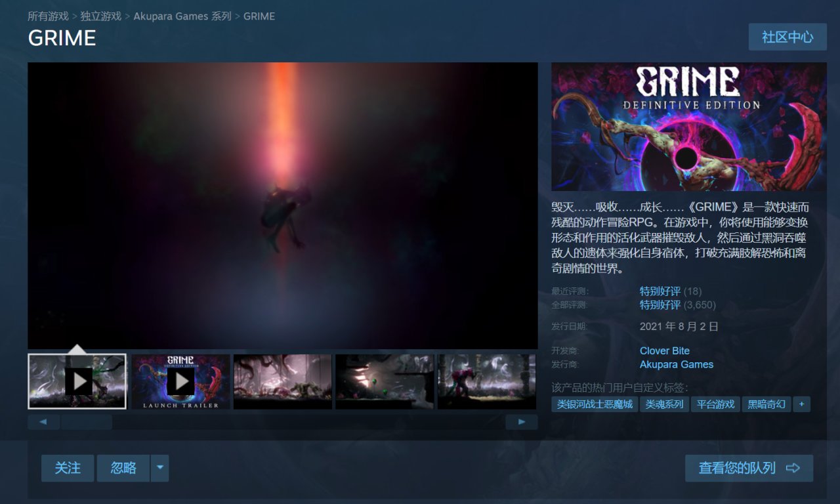Open dropdown arrow next to 忽略
The height and width of the screenshot is (504, 840).
click(159, 469)
